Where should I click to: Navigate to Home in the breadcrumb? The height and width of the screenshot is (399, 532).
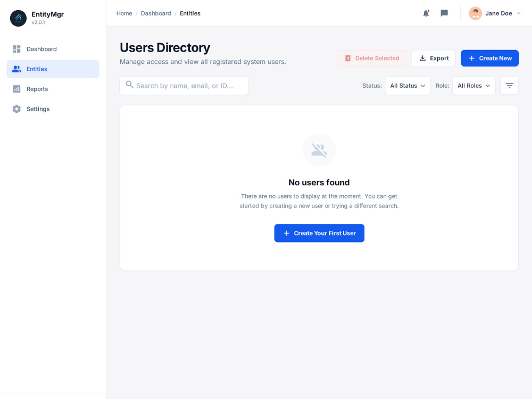point(124,13)
